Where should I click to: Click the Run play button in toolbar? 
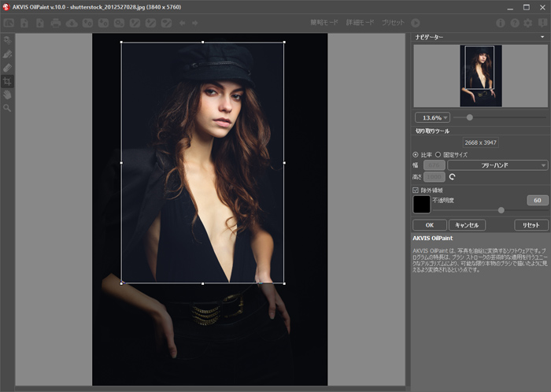point(416,23)
